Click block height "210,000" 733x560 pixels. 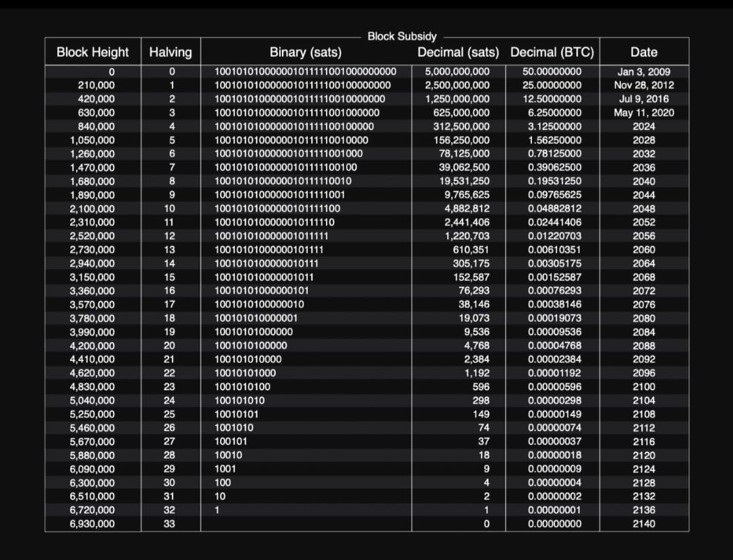pos(96,85)
